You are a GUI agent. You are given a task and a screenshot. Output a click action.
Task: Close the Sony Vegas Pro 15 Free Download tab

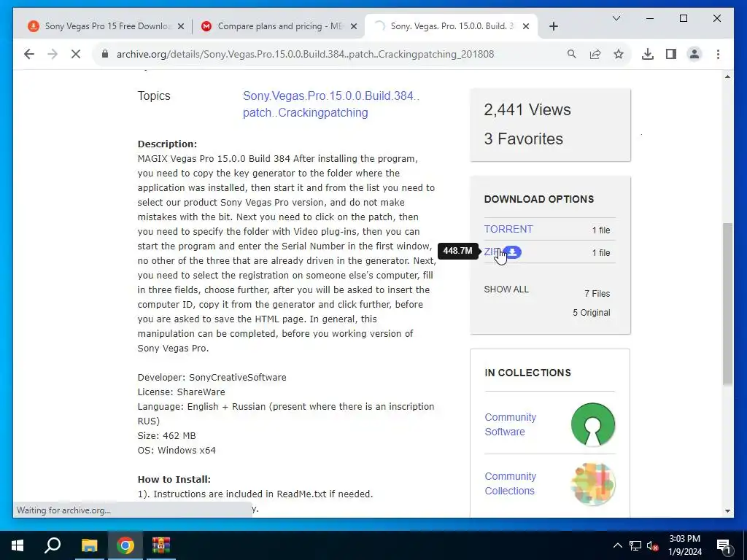[x=181, y=26]
